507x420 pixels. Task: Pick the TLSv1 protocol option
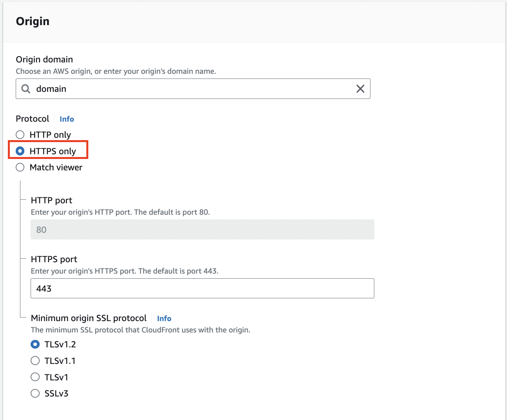35,377
